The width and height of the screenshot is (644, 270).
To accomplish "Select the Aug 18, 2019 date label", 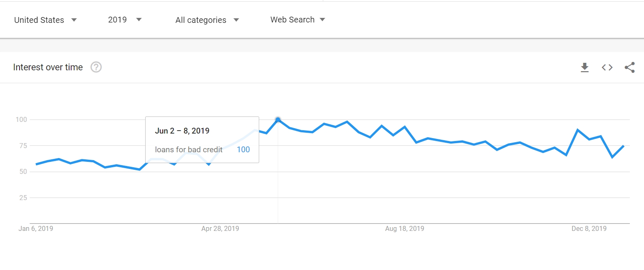I will [404, 228].
